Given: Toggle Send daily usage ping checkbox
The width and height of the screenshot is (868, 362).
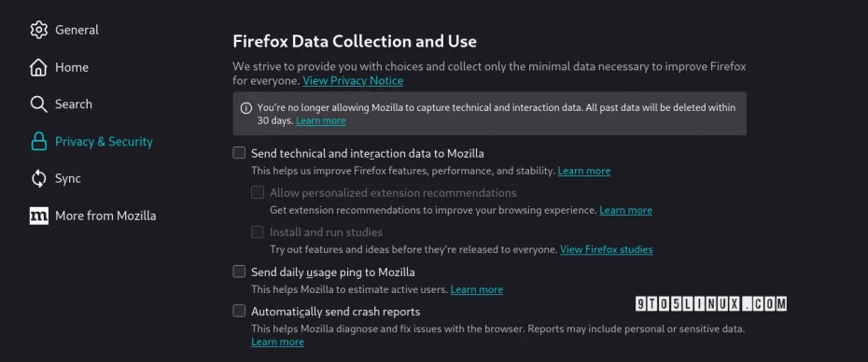Looking at the screenshot, I should coord(239,271).
